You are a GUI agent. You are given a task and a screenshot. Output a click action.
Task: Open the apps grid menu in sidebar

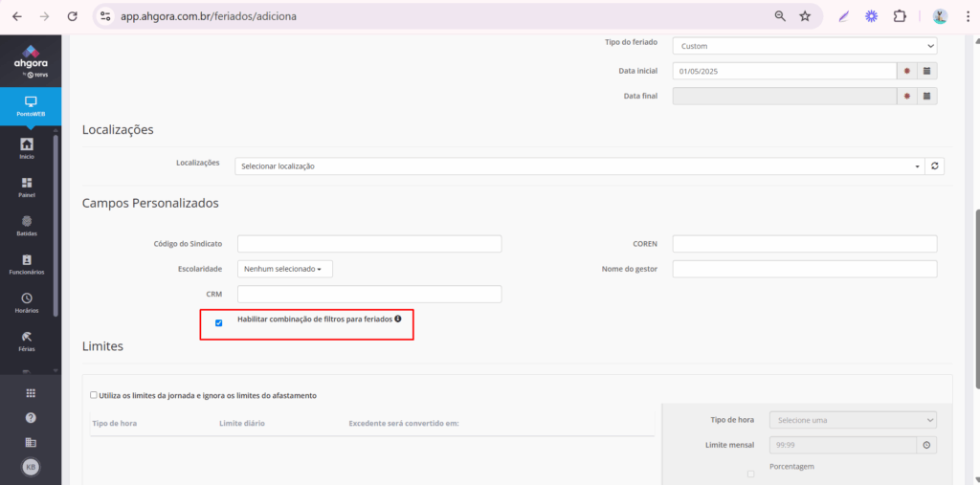click(31, 393)
